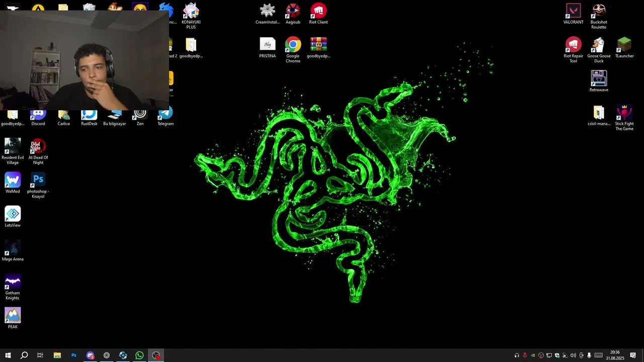Image resolution: width=644 pixels, height=362 pixels.
Task: Open the Windows Security shield tray icon
Action: coord(557,355)
